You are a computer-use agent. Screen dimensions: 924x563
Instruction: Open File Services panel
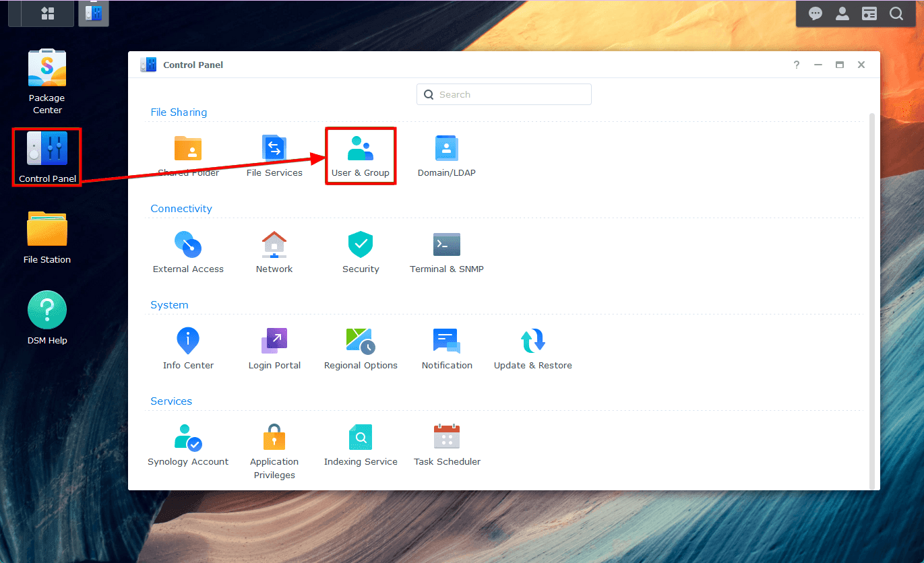point(274,156)
